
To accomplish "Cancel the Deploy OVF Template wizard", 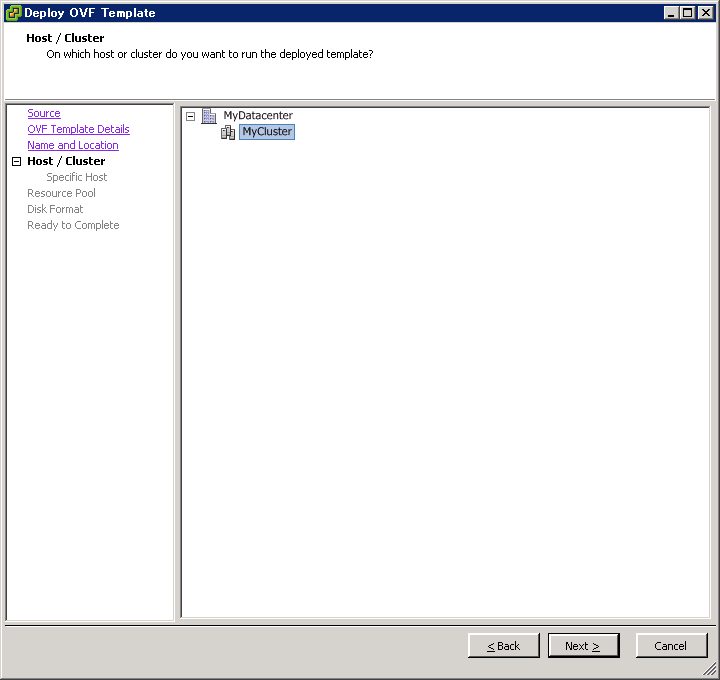I will tap(671, 646).
